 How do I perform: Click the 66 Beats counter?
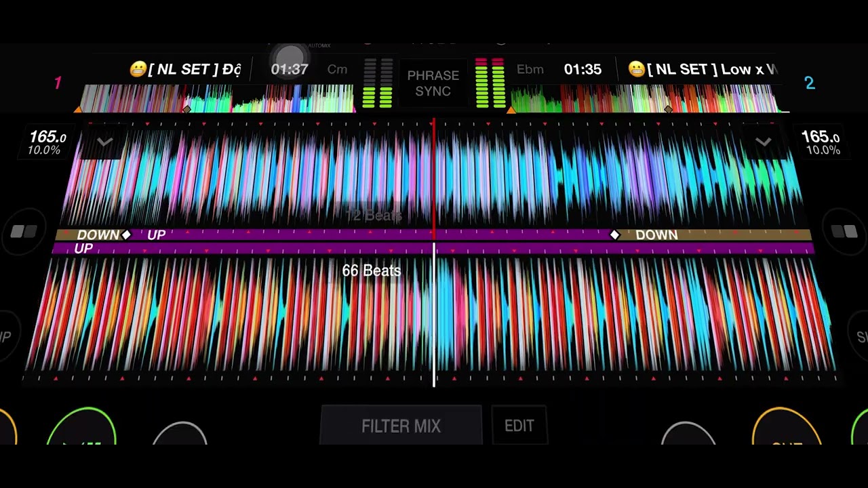point(371,270)
